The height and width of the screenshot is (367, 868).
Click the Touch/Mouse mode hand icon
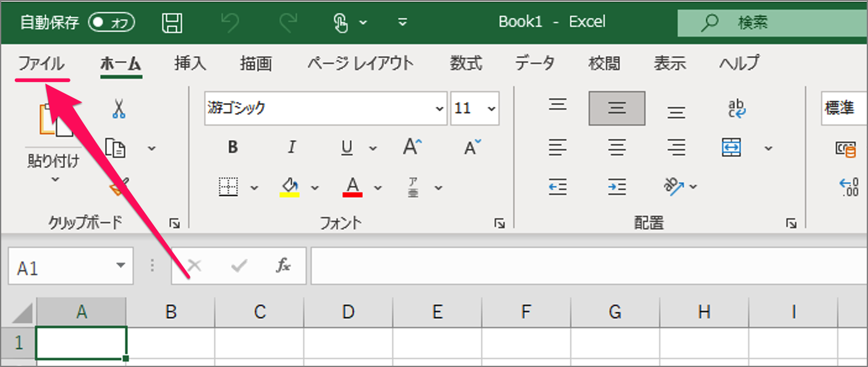(x=341, y=23)
